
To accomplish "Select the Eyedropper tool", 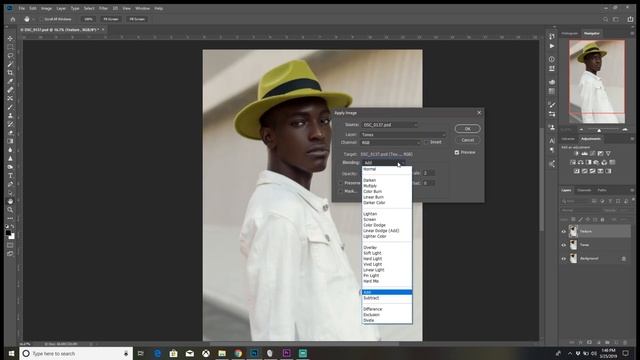I will (x=10, y=81).
